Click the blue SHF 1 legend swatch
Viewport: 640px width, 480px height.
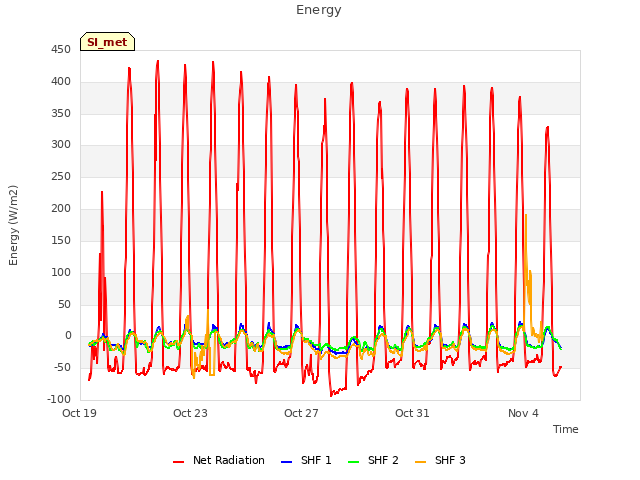[287, 462]
